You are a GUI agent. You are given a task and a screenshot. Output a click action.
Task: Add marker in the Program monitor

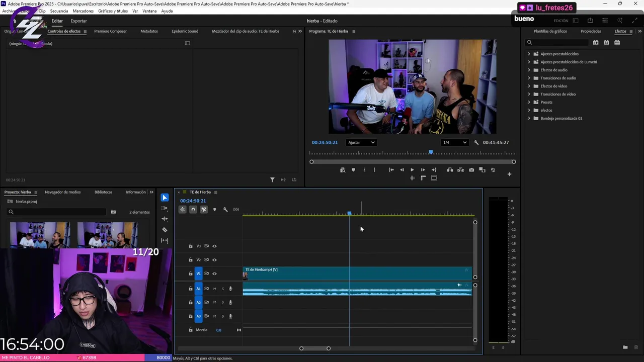coord(353,170)
